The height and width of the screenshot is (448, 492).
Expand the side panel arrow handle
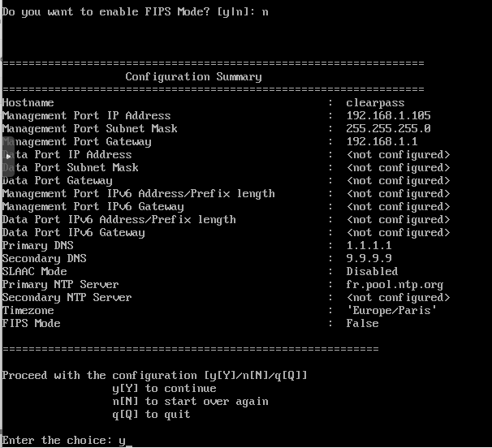8,157
